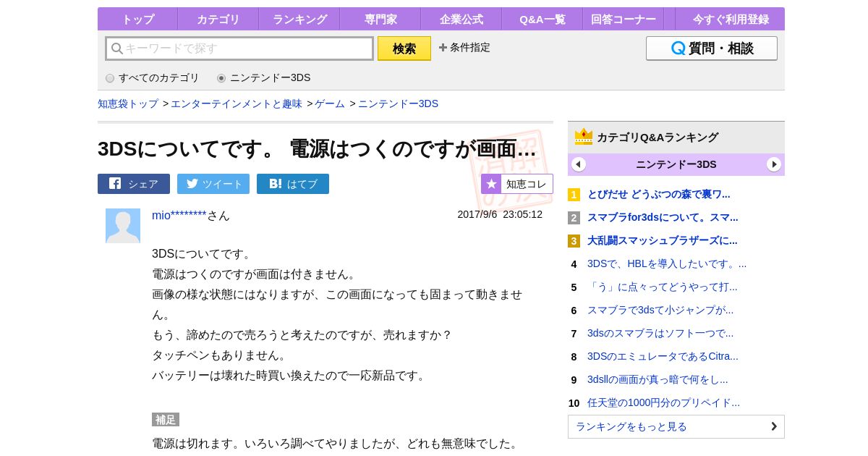Viewport: 868px width, 456px height.
Task: Click the user avatar image
Action: 123,226
